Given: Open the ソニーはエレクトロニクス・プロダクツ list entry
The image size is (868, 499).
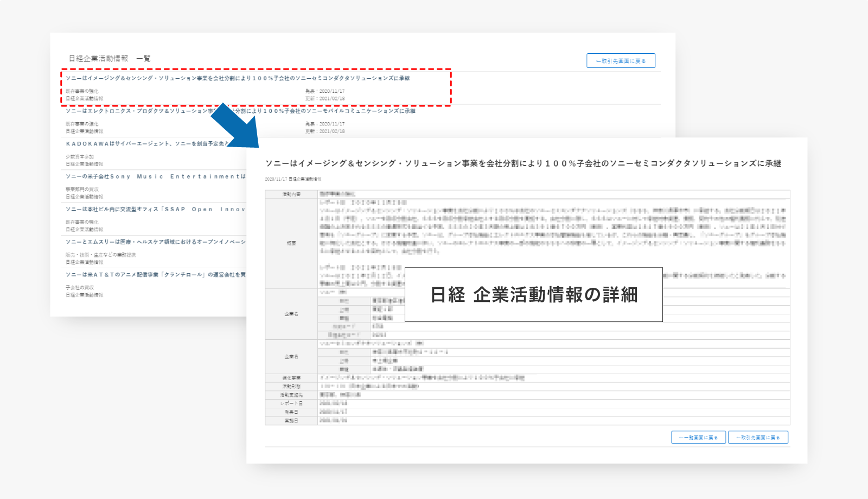Looking at the screenshot, I should [x=240, y=111].
